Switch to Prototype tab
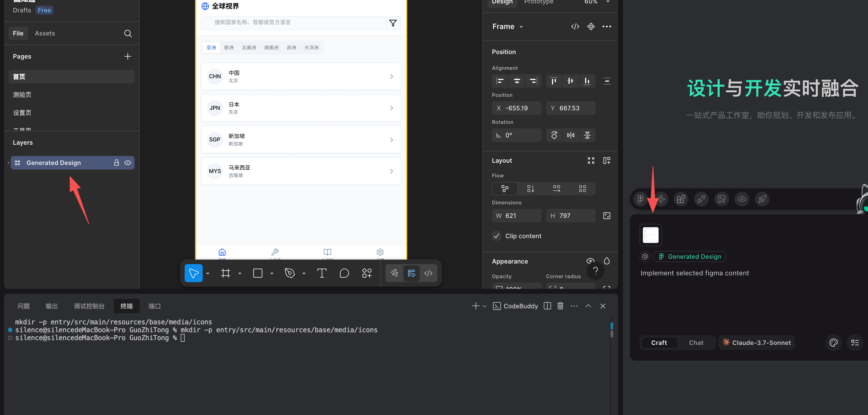This screenshot has height=415, width=868. (538, 2)
